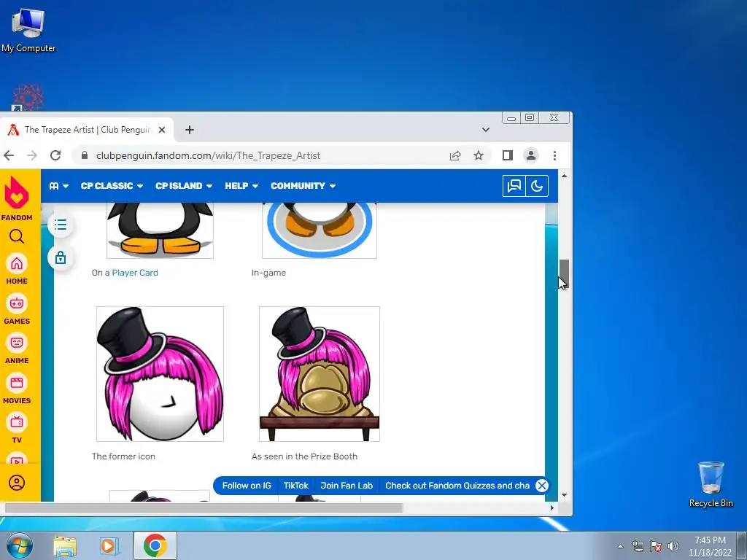
Task: Click the taskbar clock 7:45 PM
Action: point(710,540)
